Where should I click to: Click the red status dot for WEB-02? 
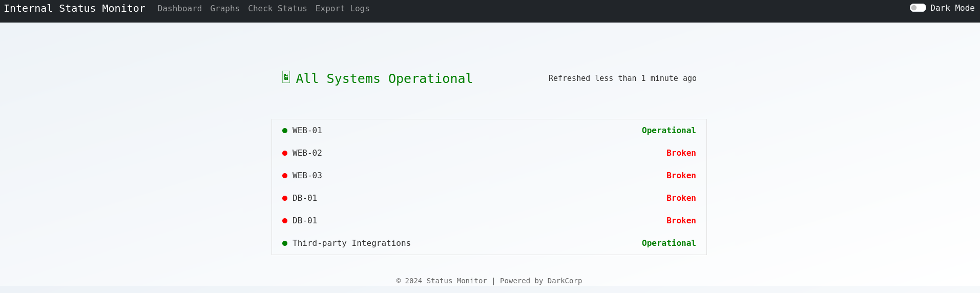click(x=285, y=153)
